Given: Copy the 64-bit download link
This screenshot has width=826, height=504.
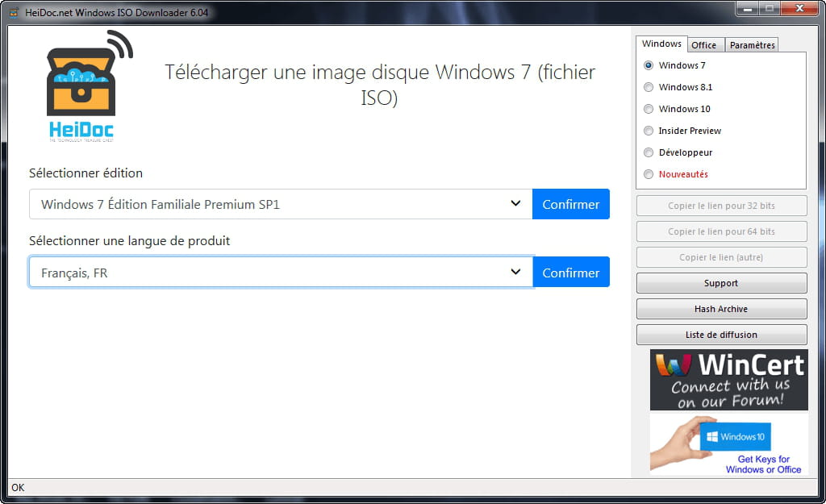Looking at the screenshot, I should coord(722,231).
